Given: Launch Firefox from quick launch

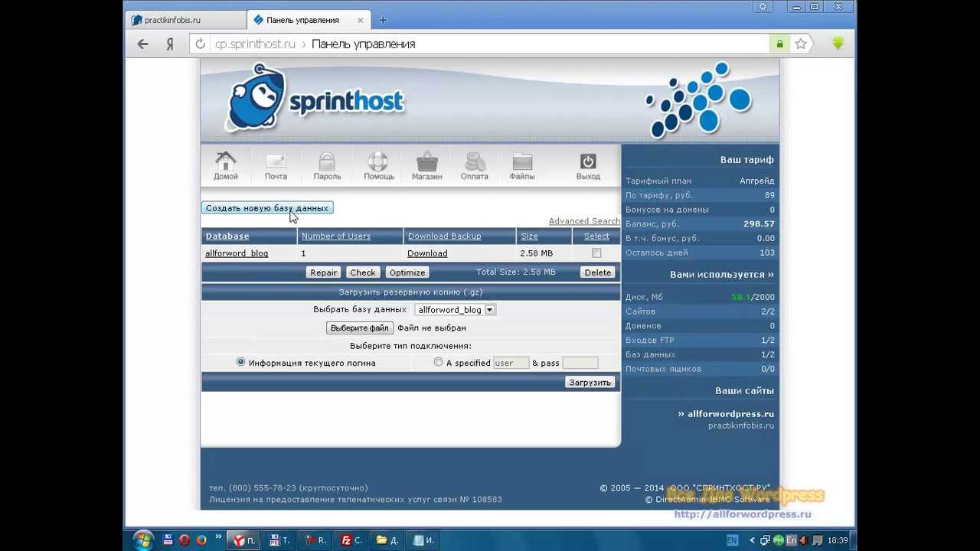Looking at the screenshot, I should pyautogui.click(x=201, y=540).
